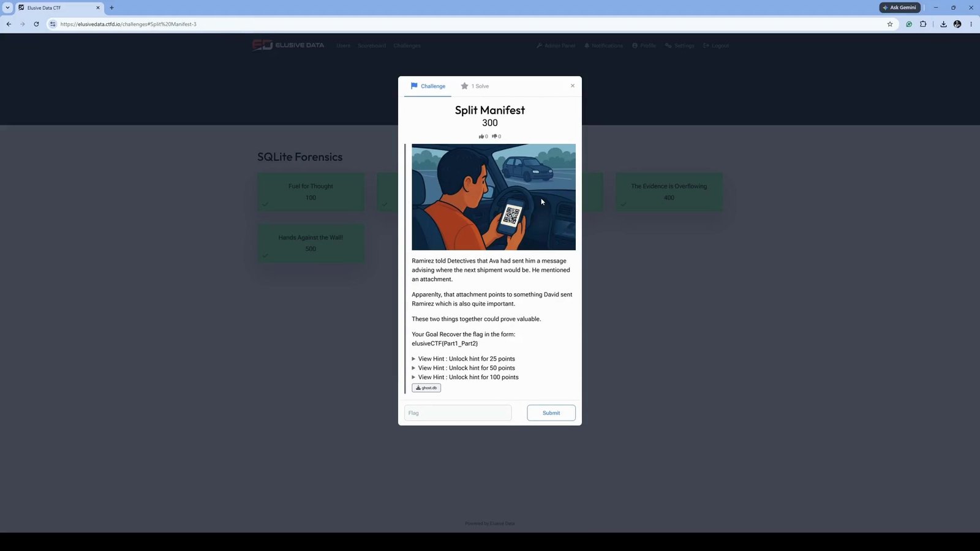Open the browser Downloads icon

click(x=943, y=24)
